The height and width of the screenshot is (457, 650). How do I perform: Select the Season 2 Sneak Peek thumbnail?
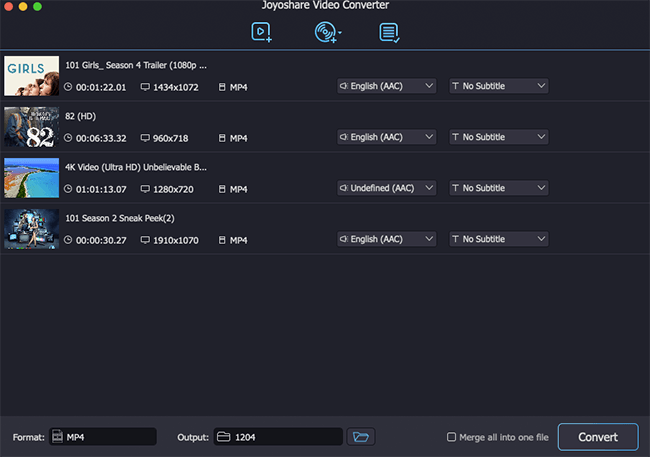click(32, 229)
